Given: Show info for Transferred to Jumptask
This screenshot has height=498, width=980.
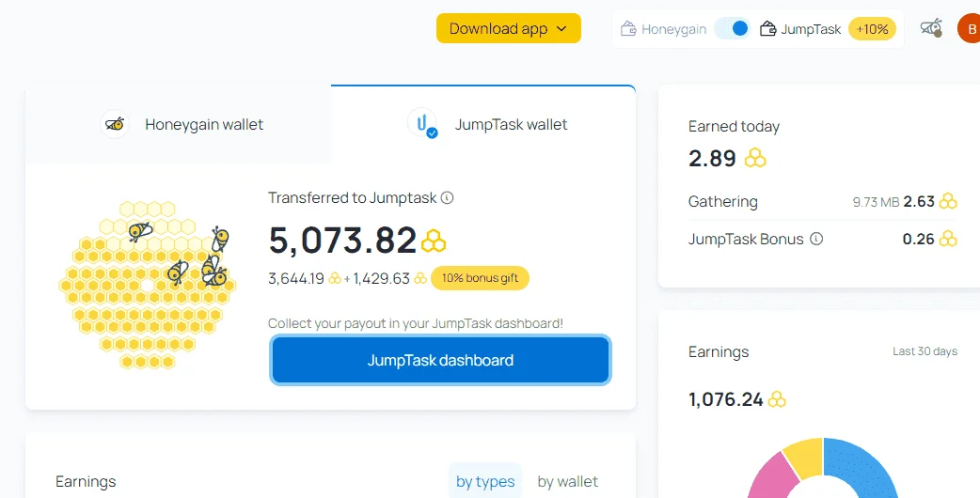Looking at the screenshot, I should pos(447,198).
